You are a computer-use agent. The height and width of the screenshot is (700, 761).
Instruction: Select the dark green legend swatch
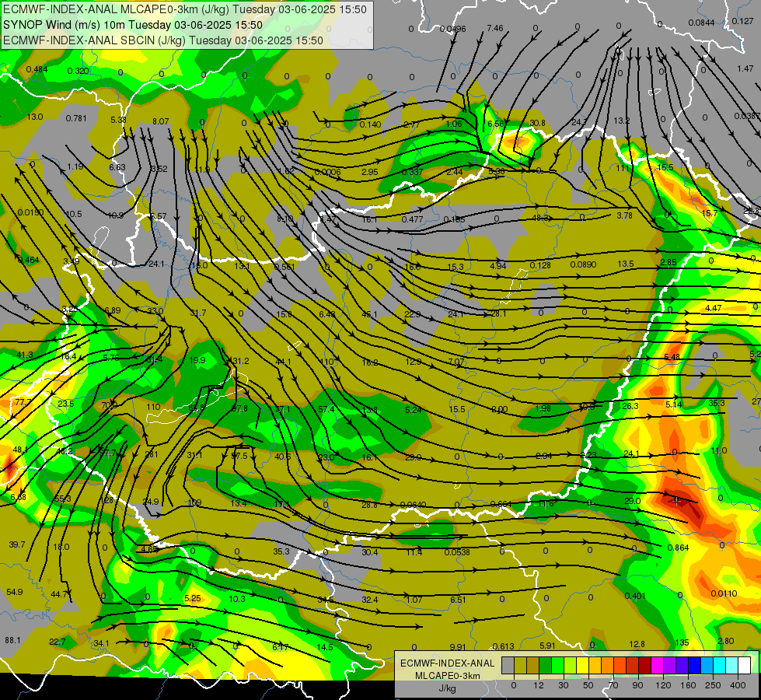tap(545, 665)
